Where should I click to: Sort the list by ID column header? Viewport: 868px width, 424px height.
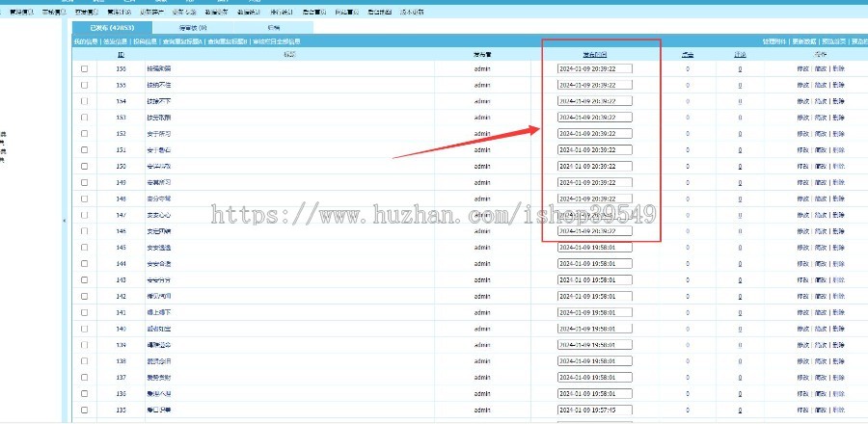click(121, 54)
